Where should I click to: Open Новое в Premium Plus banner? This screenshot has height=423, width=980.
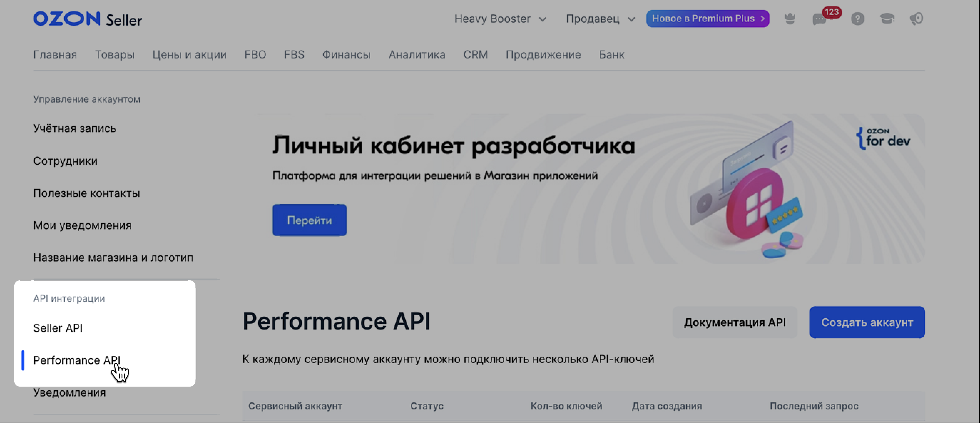pyautogui.click(x=708, y=19)
